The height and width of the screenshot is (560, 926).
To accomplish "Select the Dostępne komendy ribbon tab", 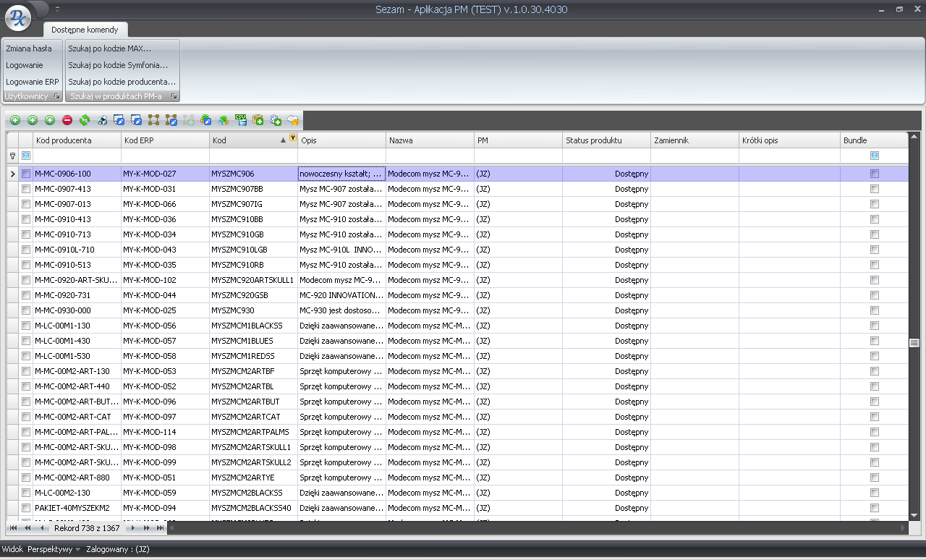I will pyautogui.click(x=85, y=30).
